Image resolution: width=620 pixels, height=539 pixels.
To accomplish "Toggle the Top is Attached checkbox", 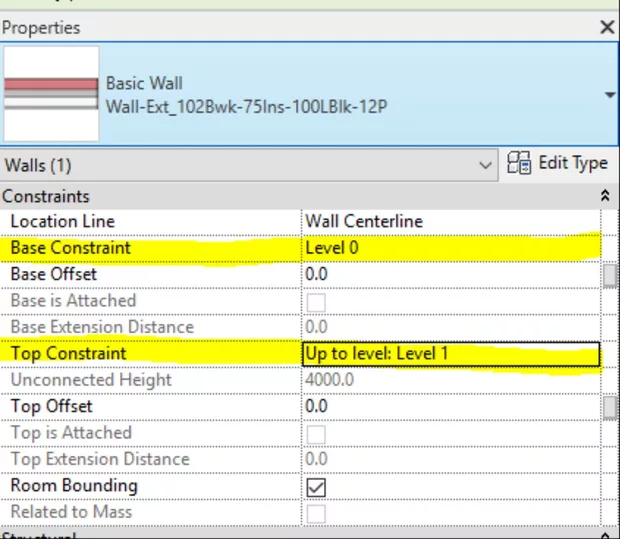I will point(317,433).
